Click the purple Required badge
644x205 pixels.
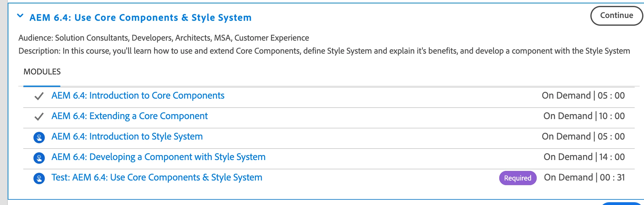[518, 178]
